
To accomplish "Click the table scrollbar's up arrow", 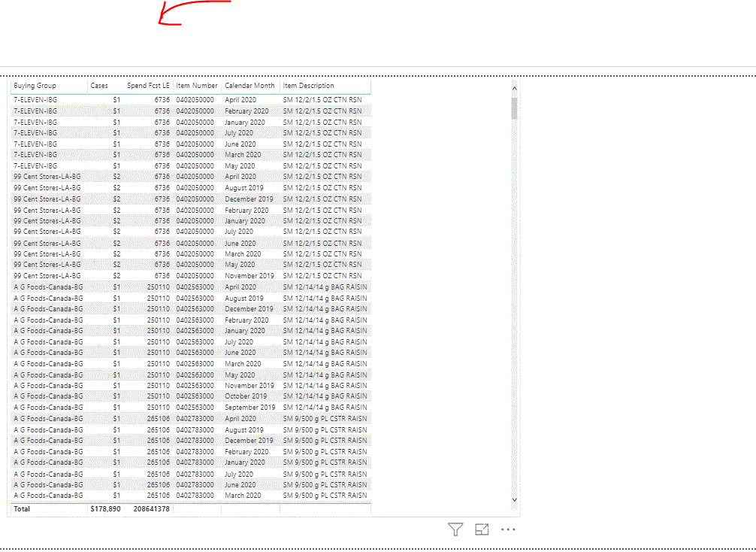I will [514, 89].
